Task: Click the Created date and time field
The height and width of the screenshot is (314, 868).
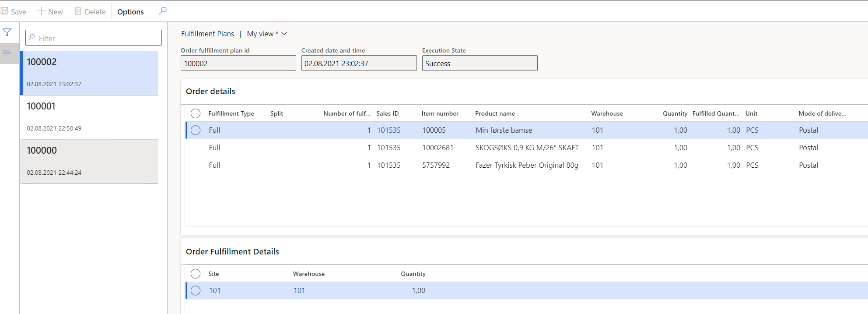Action: [x=359, y=63]
